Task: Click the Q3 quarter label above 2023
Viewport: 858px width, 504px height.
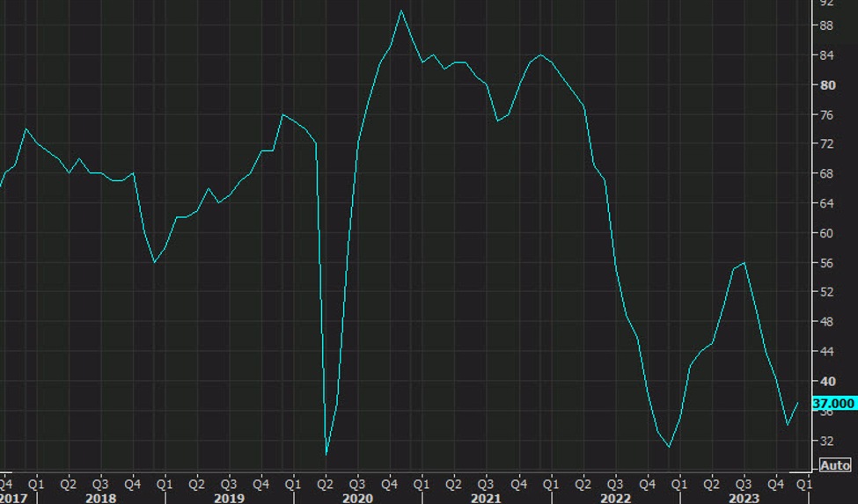Action: coord(743,485)
